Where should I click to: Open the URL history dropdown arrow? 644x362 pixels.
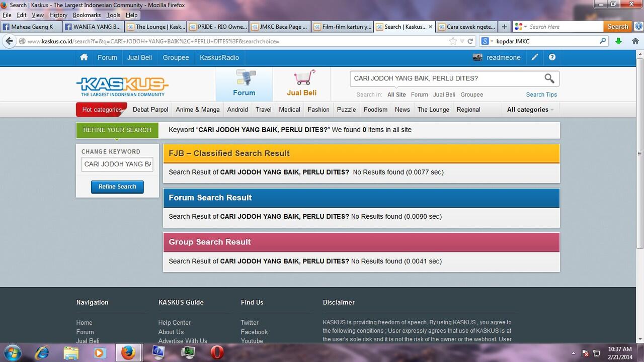[462, 41]
